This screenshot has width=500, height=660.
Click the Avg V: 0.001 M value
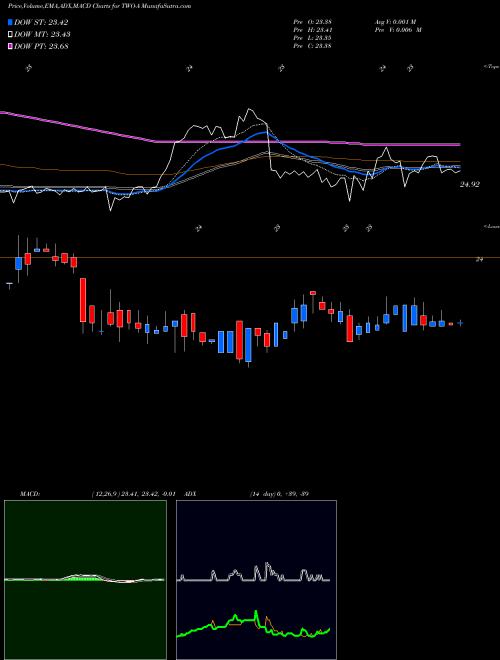pyautogui.click(x=395, y=21)
